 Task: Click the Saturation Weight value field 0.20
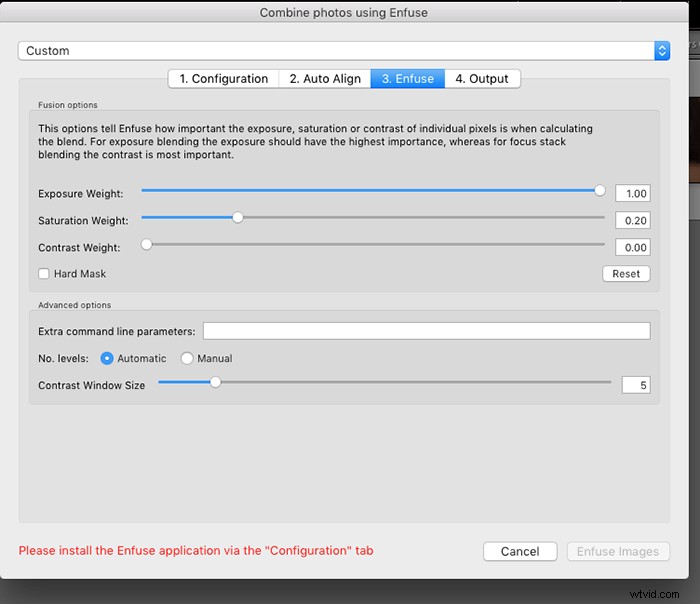pos(633,221)
